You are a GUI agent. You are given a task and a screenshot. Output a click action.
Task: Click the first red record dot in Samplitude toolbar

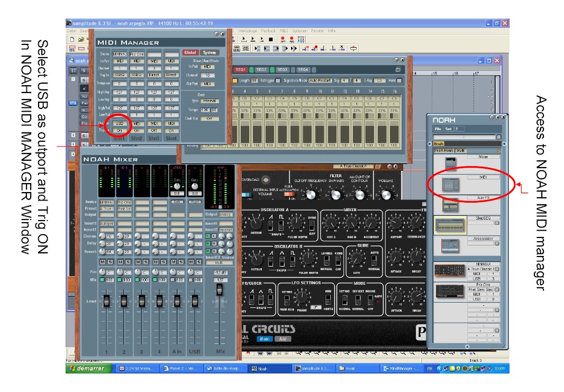pyautogui.click(x=283, y=39)
